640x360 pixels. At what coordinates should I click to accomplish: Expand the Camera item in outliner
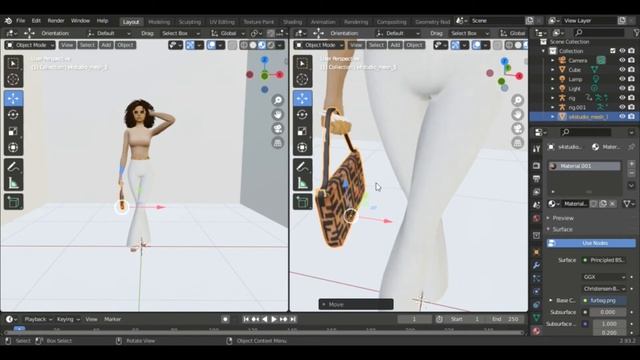[553, 60]
